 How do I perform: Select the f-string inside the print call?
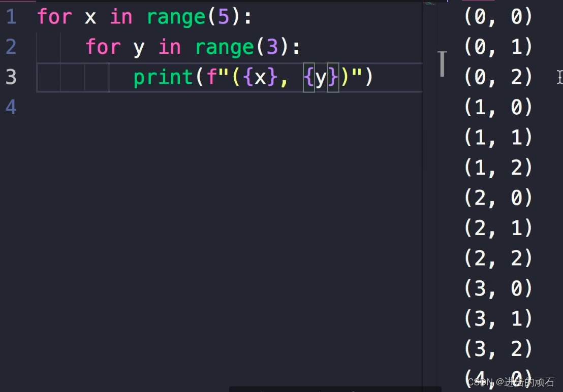pos(282,77)
